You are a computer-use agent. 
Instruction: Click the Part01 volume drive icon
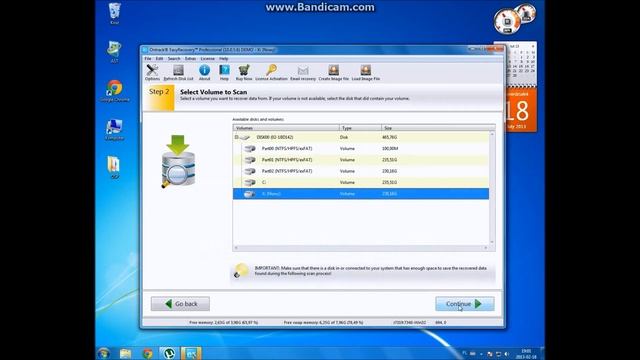249,160
